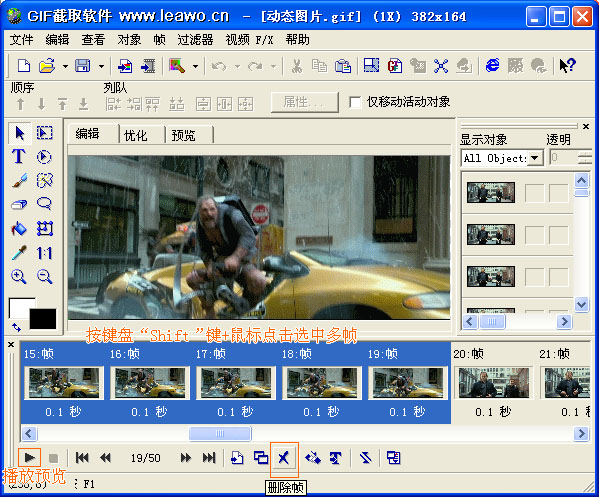Click the Reverse frame order icon

tap(365, 457)
